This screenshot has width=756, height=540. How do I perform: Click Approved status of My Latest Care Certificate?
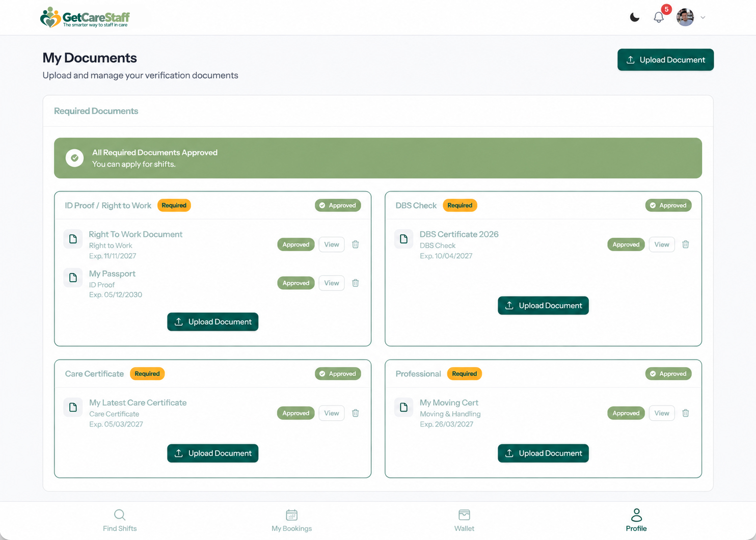click(296, 413)
